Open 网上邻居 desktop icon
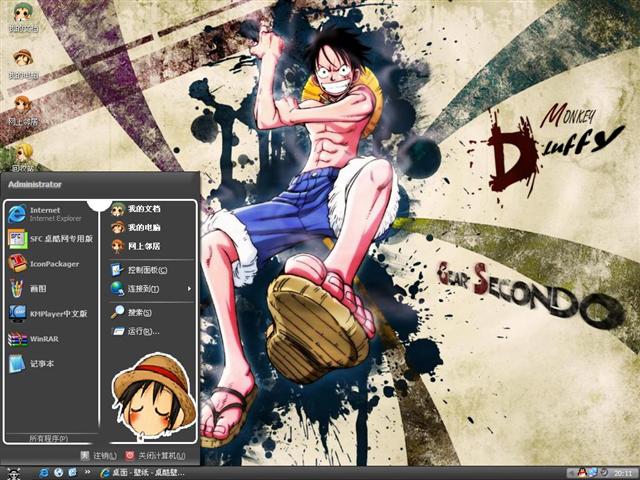Screen dimensions: 640x480 [22, 106]
